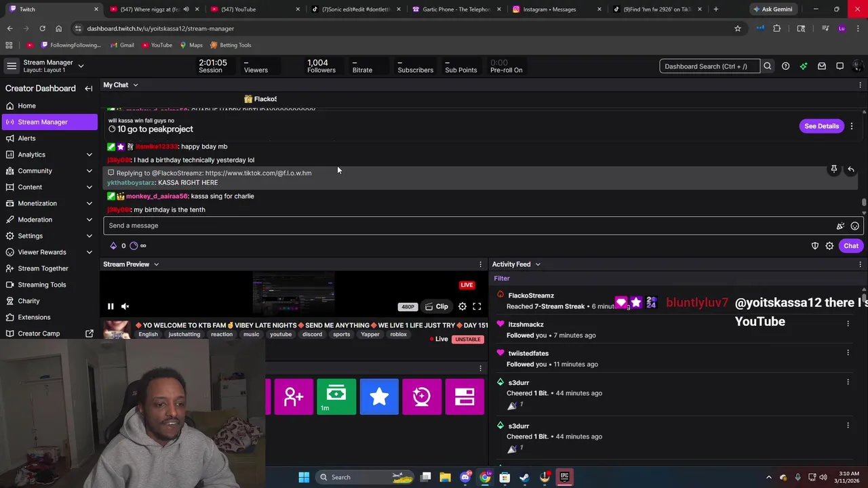Click Ask Gemini in browser

772,9
